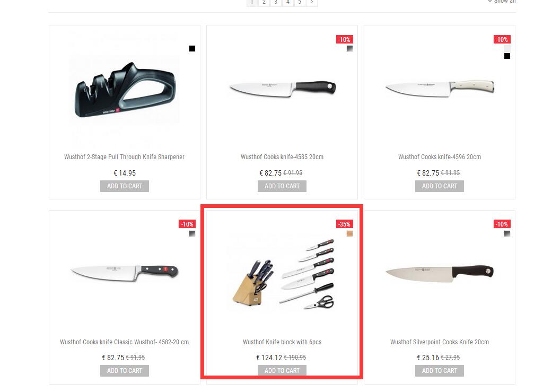Go to next page with arrow icon
This screenshot has width=543, height=392.
(312, 2)
